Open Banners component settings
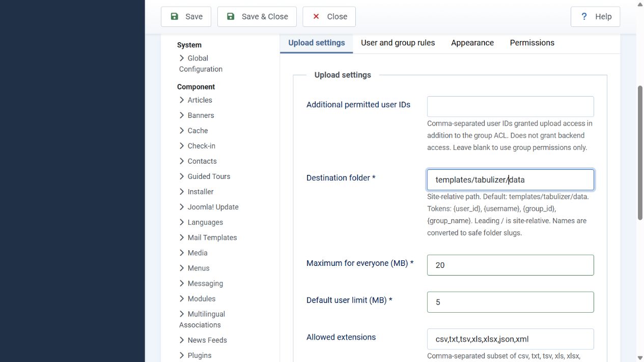Image resolution: width=644 pixels, height=362 pixels. click(x=197, y=115)
